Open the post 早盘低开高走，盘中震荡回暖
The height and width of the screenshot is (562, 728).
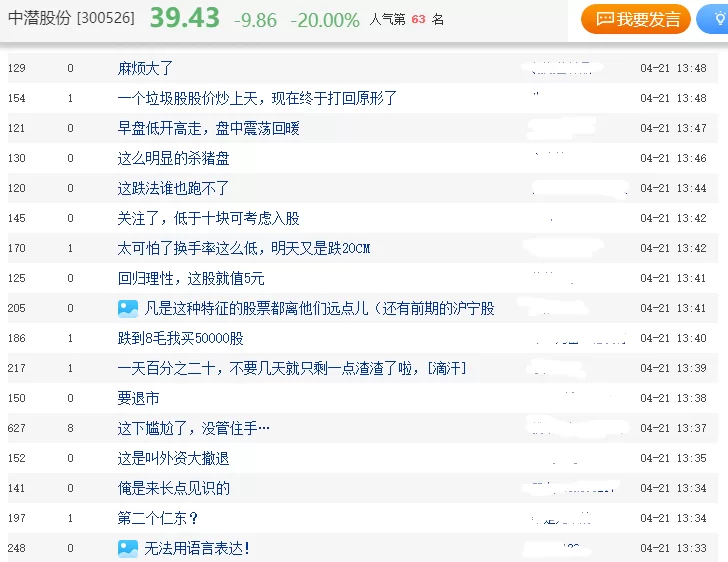[208, 128]
